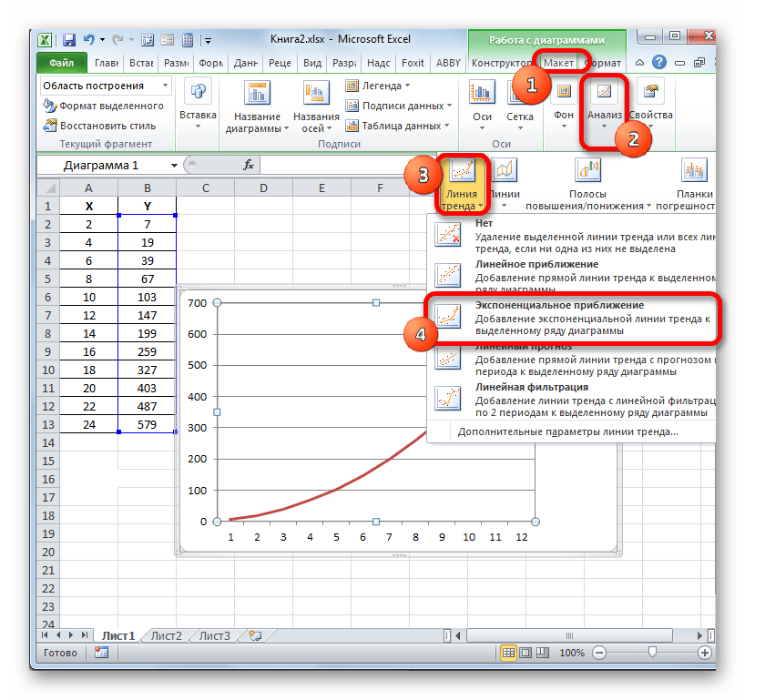Click the Свойства properties icon
Image resolution: width=765 pixels, height=700 pixels.
(x=651, y=91)
